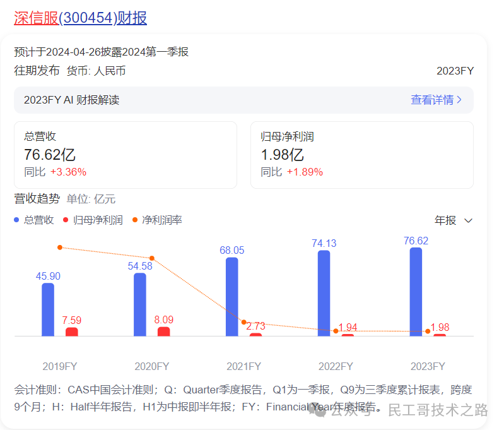
Task: Click the 2019FY red net profit bar
Action: [x=72, y=332]
